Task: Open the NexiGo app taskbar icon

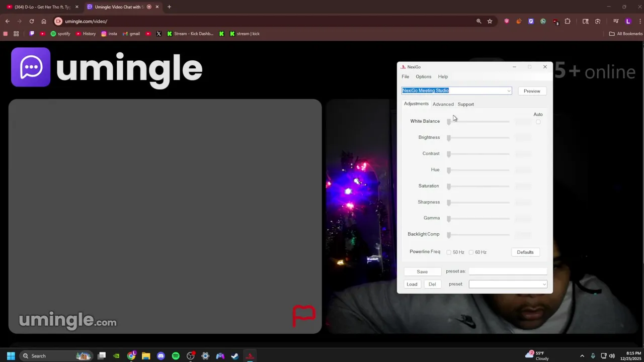Action: (250, 356)
